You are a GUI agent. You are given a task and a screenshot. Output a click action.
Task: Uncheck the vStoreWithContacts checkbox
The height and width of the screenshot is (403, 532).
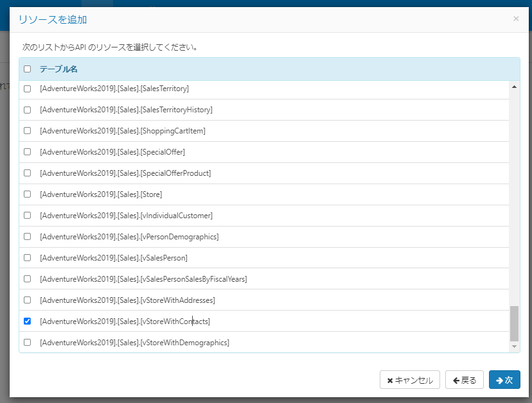(x=27, y=322)
